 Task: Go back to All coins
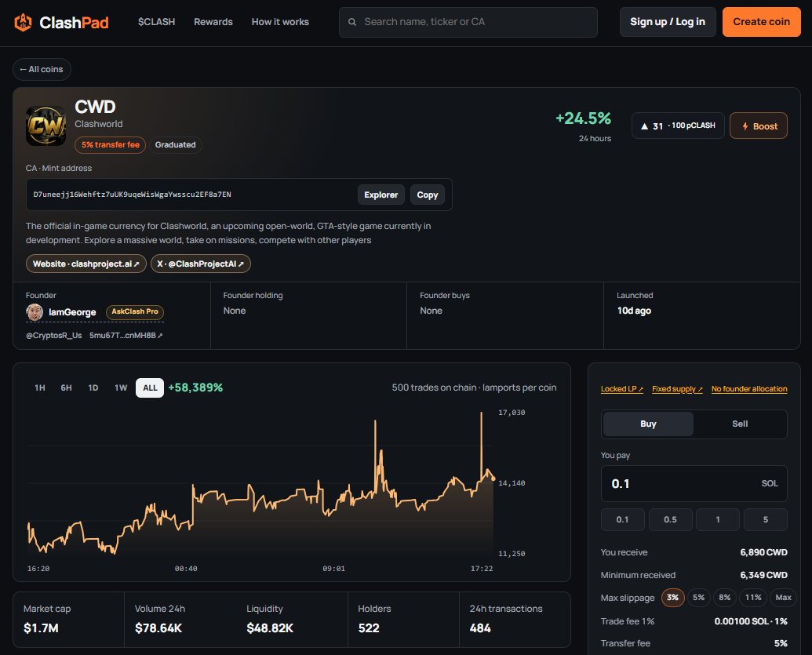tap(42, 69)
